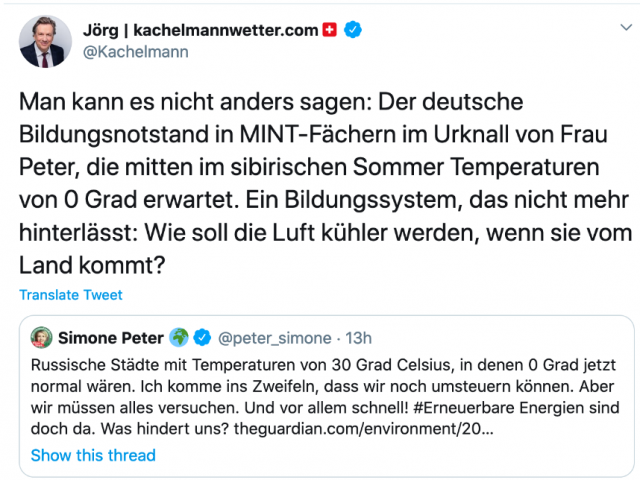The image size is (640, 480).
Task: Click the verified badge next to Jörg's name
Action: (352, 30)
